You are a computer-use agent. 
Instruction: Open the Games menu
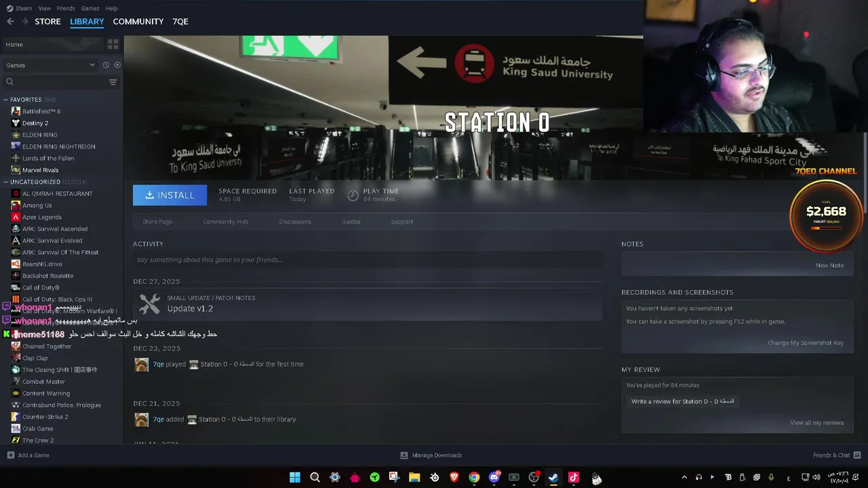point(90,8)
